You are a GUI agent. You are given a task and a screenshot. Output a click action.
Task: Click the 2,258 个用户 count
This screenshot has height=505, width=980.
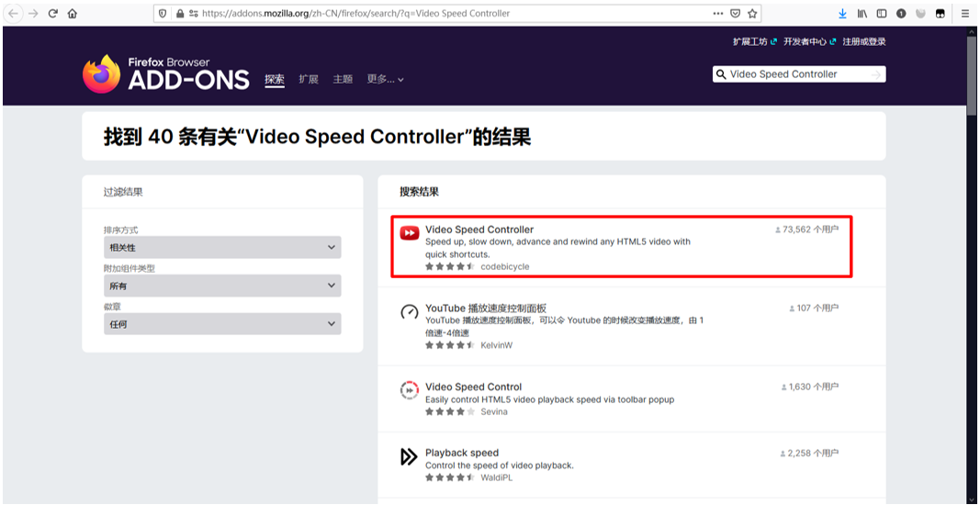pos(809,453)
